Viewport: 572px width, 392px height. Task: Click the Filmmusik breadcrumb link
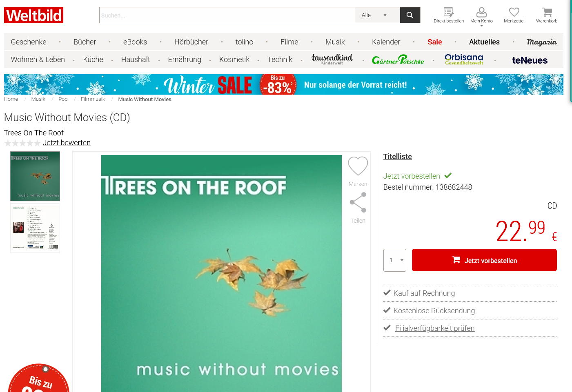tap(93, 99)
